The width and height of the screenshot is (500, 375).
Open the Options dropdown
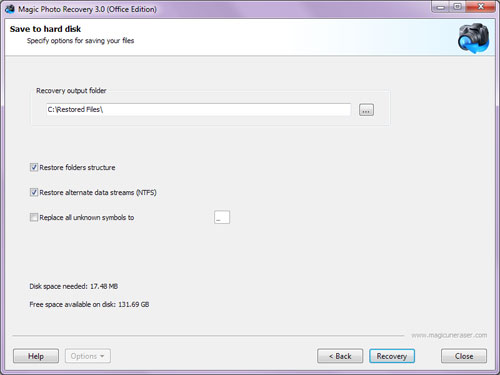pyautogui.click(x=88, y=356)
